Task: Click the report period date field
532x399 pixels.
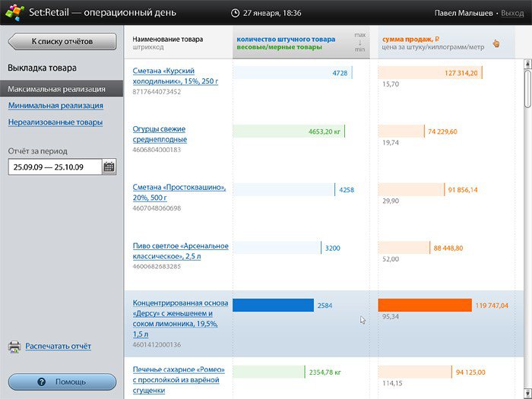Action: pyautogui.click(x=55, y=167)
